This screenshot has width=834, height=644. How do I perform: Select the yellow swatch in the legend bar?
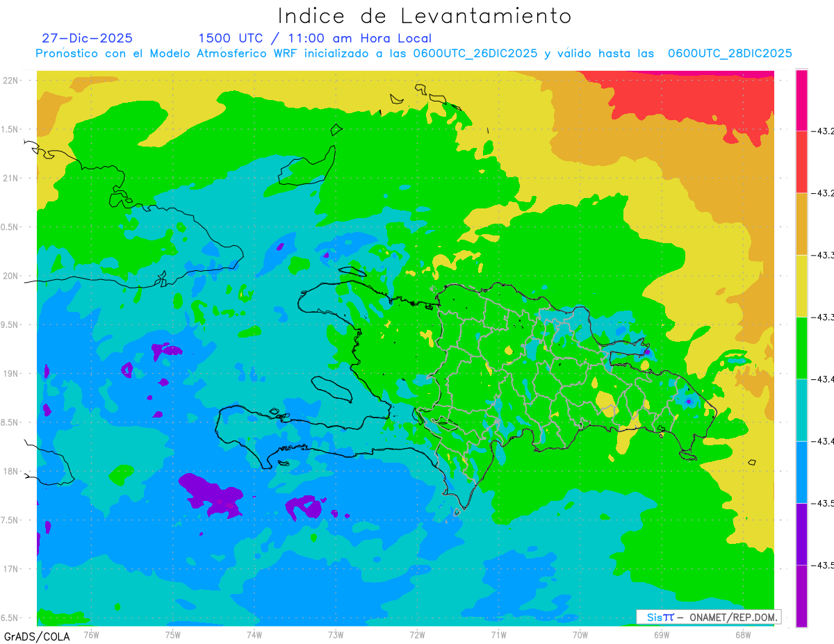(x=801, y=286)
